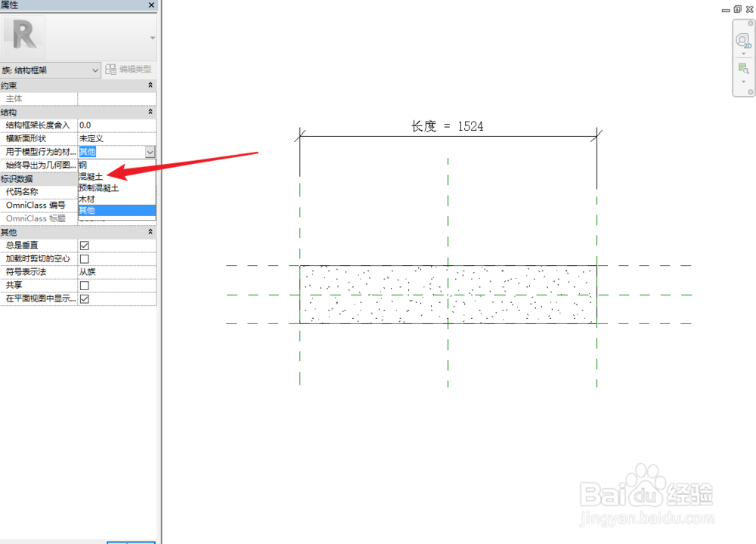Click the Revit R family preview thumbnail
This screenshot has width=756, height=544.
coord(23,36)
